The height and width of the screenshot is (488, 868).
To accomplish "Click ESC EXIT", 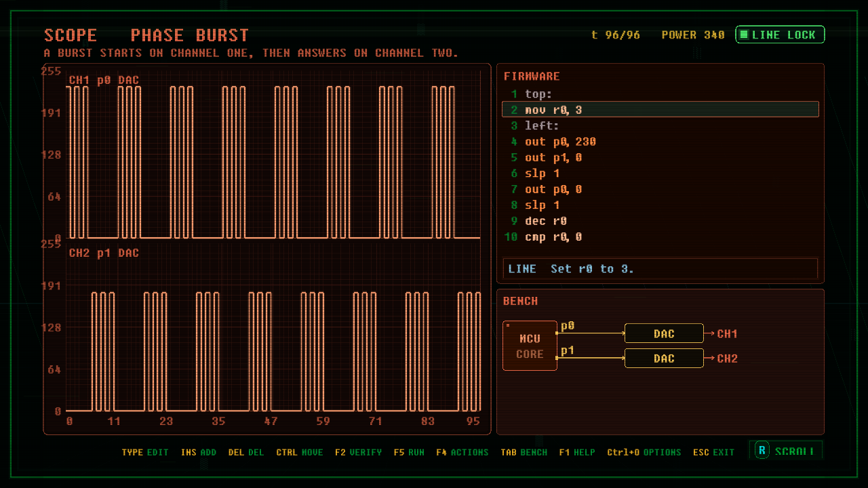I will pos(713,452).
